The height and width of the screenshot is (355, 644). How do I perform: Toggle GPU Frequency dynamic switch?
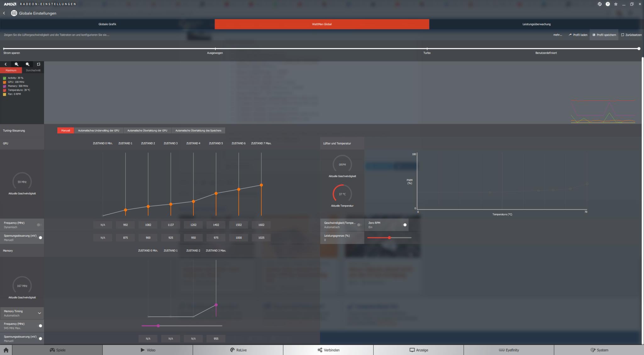tap(39, 225)
